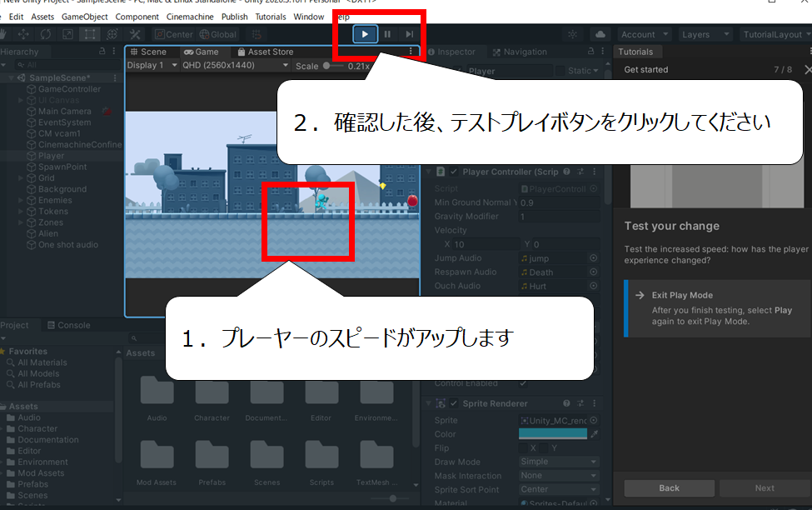Open the Game view three-dot options menu
This screenshot has height=510, width=812.
pos(411,52)
